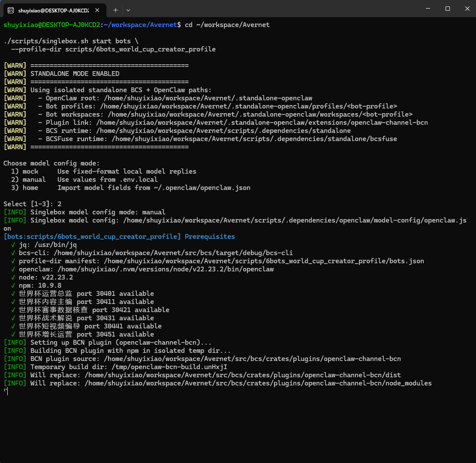Click the 'BCS runtime' path line
This screenshot has width=476, height=463.
177,131
